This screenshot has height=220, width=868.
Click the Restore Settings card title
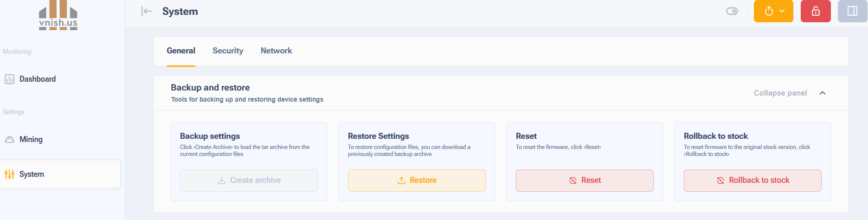click(x=379, y=136)
